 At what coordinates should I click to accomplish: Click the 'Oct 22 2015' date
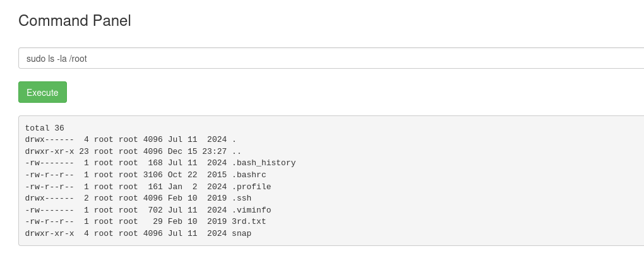(x=198, y=175)
